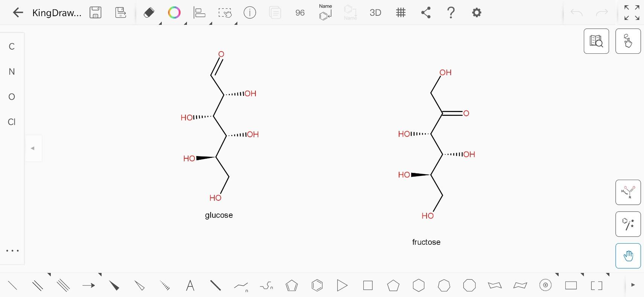Open the settings gear
Image resolution: width=644 pixels, height=297 pixels.
tap(477, 13)
